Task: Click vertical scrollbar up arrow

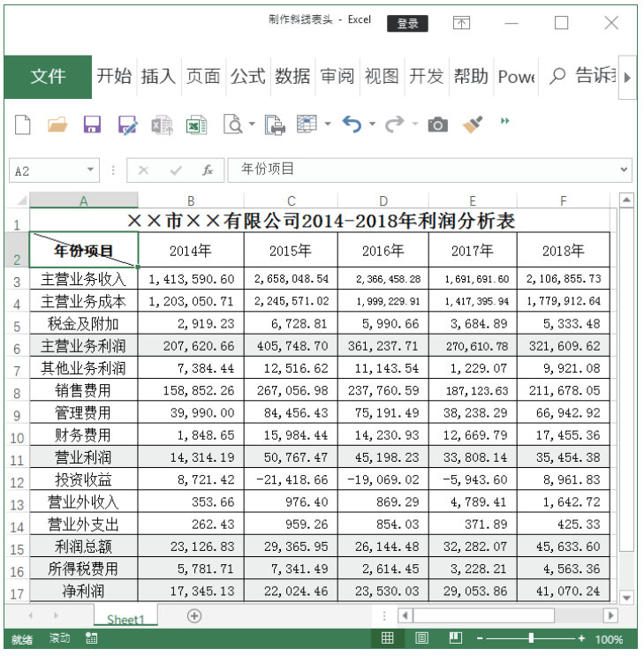Action: [626, 200]
